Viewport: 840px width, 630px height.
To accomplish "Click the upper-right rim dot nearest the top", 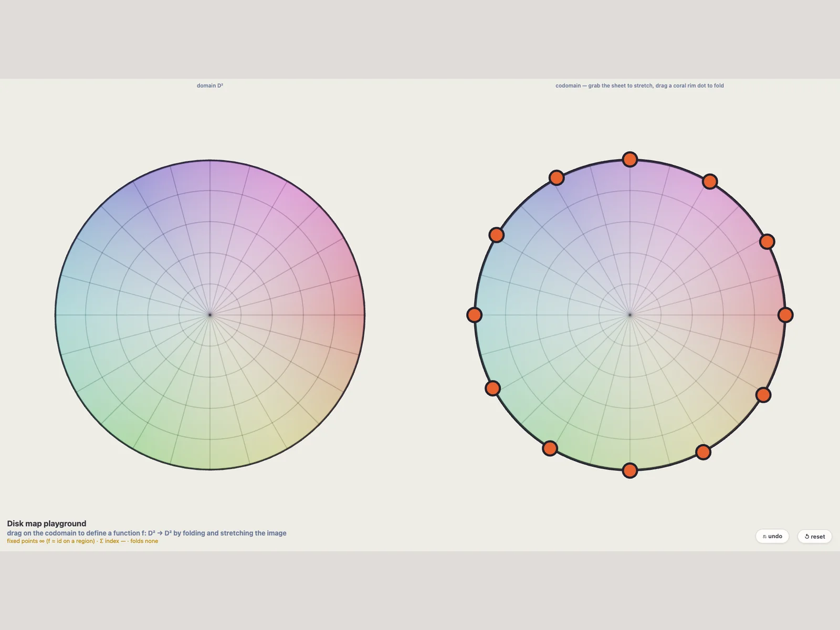I will (x=710, y=182).
